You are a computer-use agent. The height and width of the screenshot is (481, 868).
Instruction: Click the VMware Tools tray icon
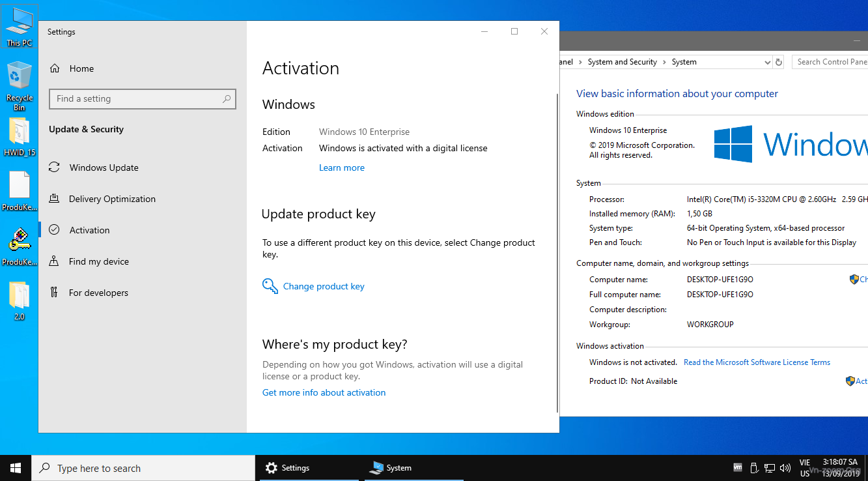click(738, 468)
